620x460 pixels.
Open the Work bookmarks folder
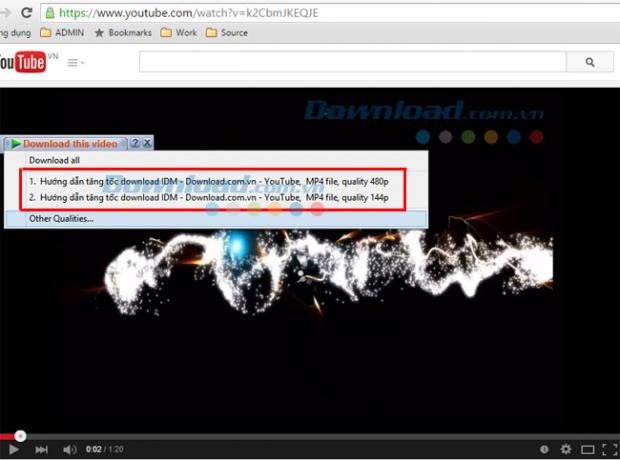tap(179, 32)
